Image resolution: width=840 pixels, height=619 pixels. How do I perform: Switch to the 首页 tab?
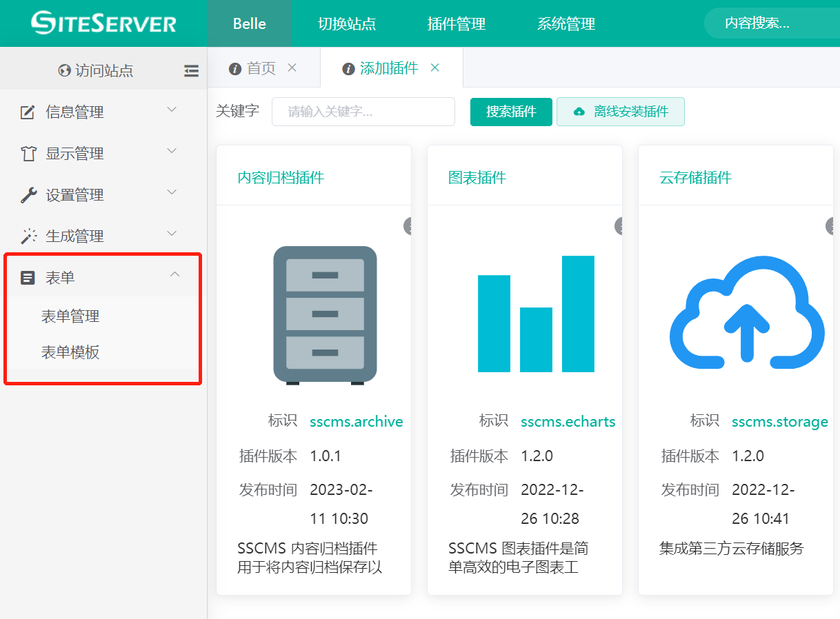(261, 68)
